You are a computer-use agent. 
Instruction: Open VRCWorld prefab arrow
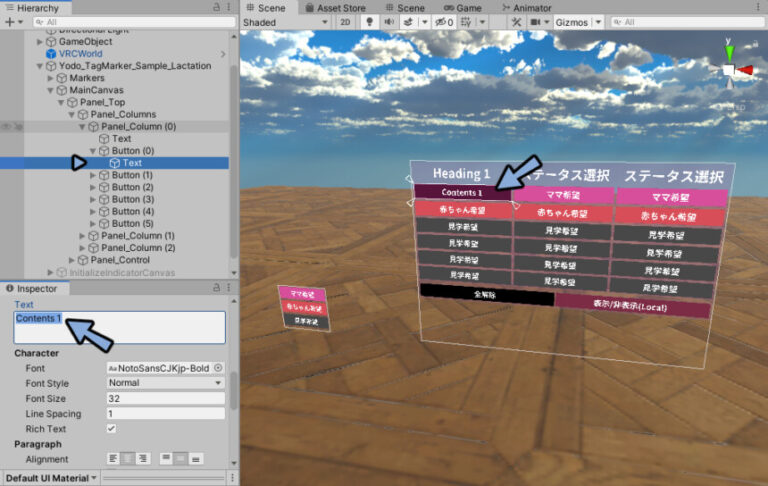point(223,54)
